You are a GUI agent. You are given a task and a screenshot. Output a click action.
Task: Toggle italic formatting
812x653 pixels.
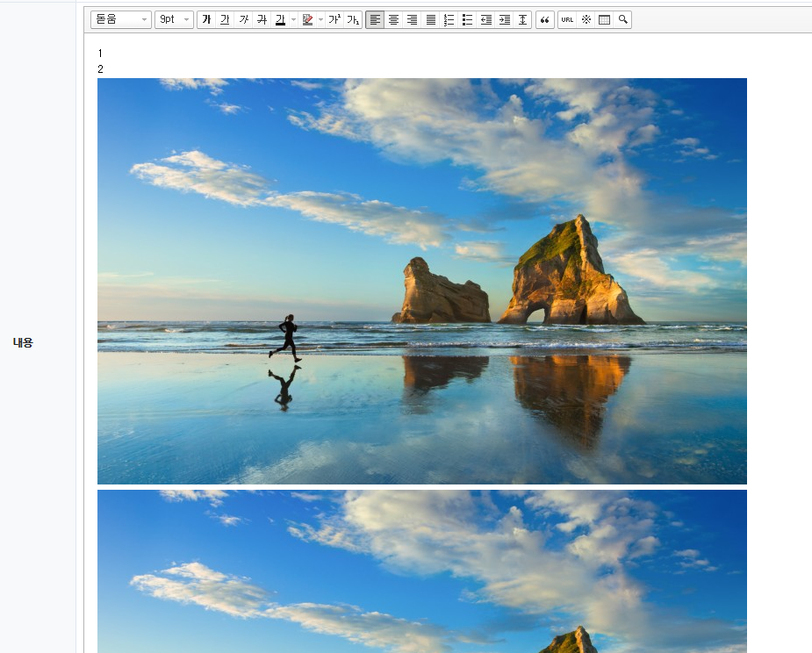pos(243,19)
